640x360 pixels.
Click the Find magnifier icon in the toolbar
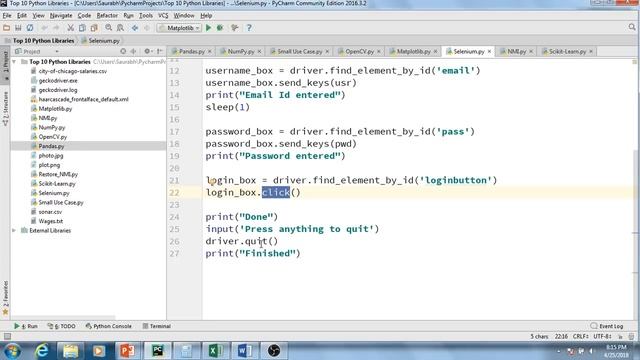109,28
